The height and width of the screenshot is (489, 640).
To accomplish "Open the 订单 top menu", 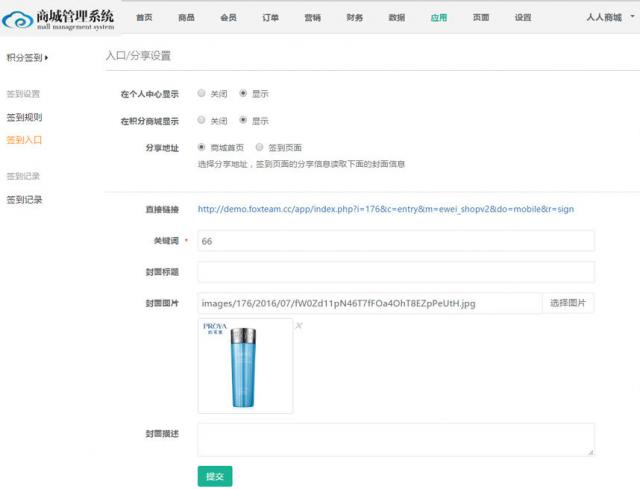I will 270,18.
